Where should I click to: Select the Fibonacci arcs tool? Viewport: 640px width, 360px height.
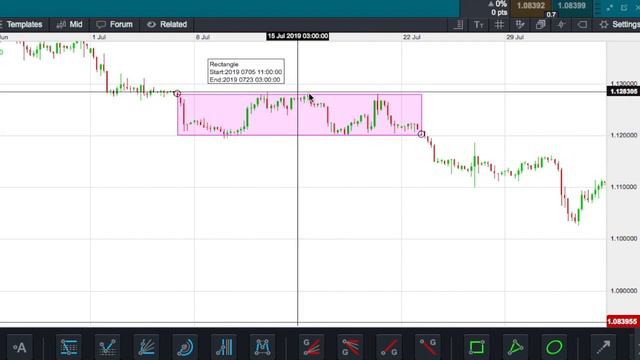(x=185, y=347)
